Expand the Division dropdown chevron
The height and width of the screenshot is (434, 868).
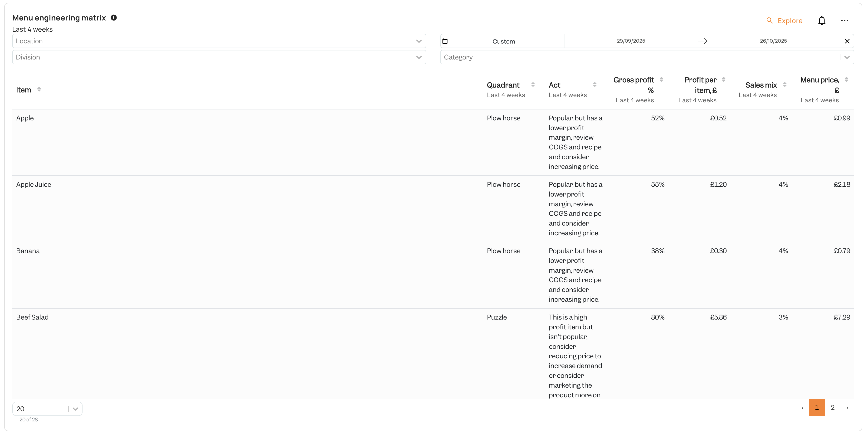coord(419,57)
